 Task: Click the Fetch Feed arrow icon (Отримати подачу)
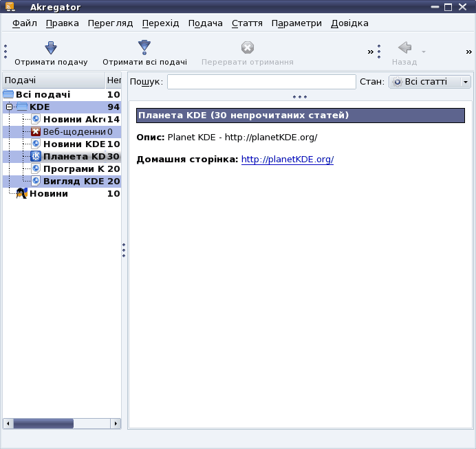(51, 48)
